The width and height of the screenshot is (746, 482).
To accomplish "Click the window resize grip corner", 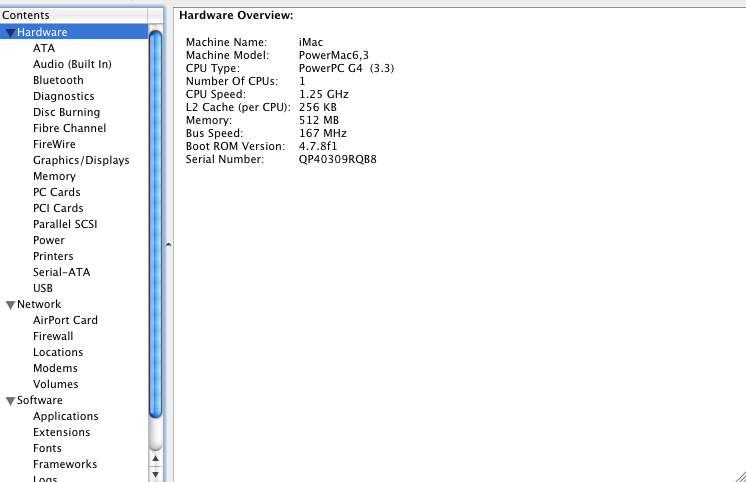I will (x=740, y=476).
